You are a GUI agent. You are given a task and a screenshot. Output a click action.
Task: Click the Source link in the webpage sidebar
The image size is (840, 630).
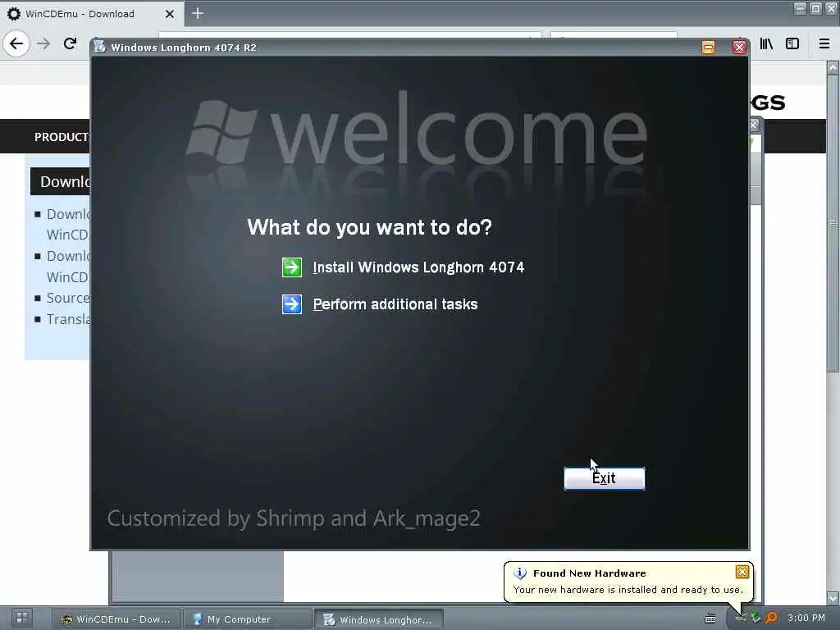coord(68,298)
